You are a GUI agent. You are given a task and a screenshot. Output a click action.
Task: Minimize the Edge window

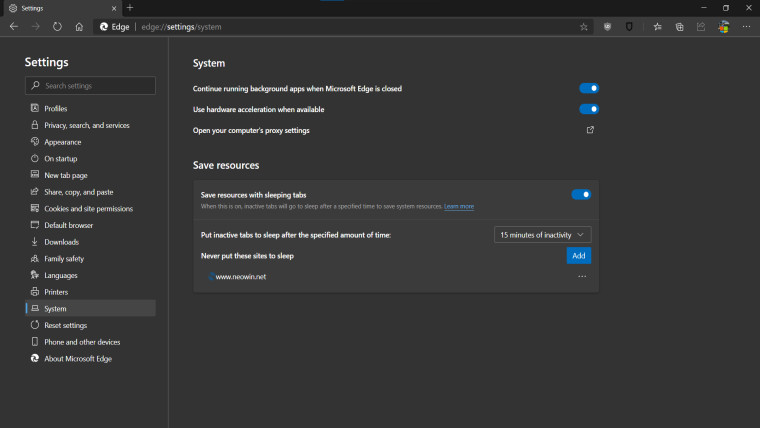pos(704,8)
